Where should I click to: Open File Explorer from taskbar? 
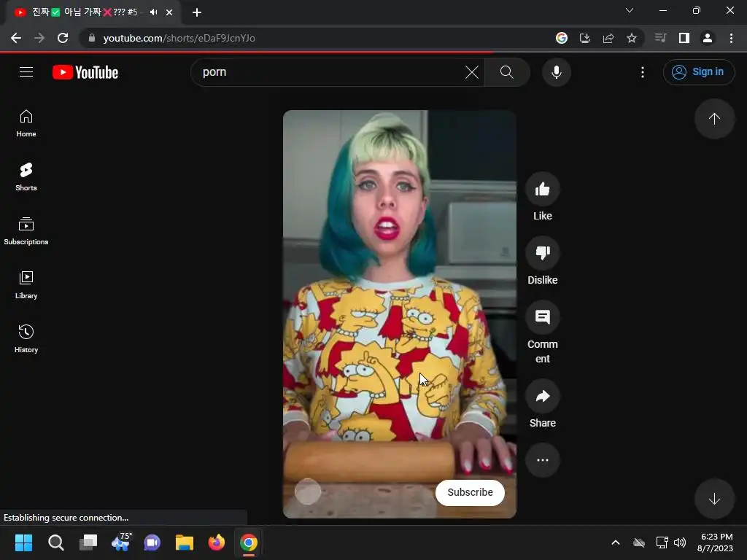point(185,542)
